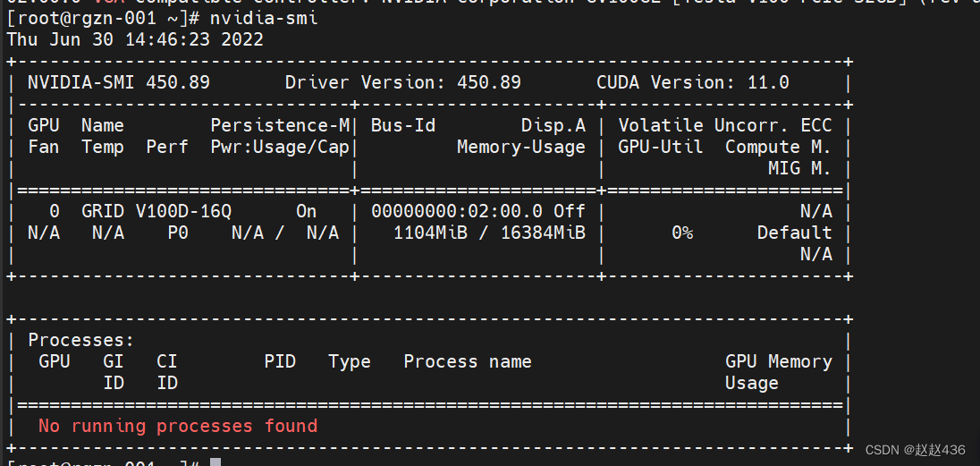Click the 0% GPU utilization value
The image size is (980, 466).
coord(682,233)
